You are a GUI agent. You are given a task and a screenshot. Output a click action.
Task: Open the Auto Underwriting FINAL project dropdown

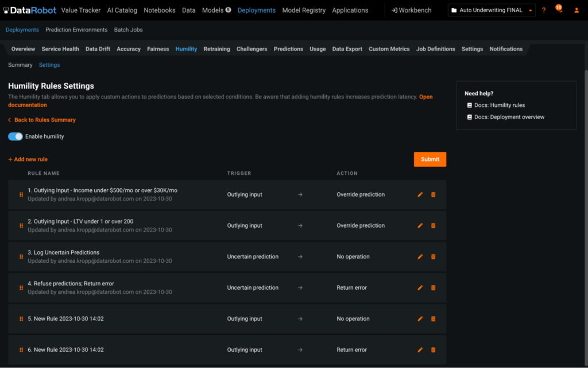tap(492, 10)
